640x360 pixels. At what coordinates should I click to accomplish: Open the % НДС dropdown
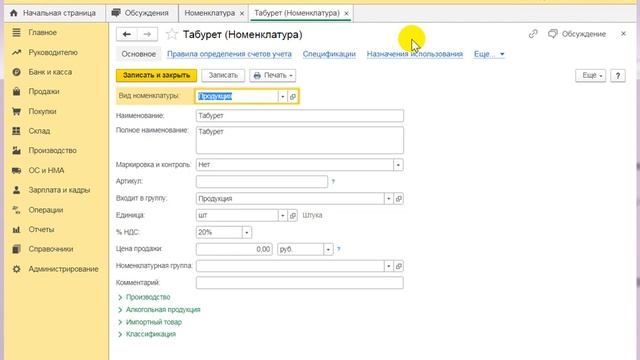point(247,232)
